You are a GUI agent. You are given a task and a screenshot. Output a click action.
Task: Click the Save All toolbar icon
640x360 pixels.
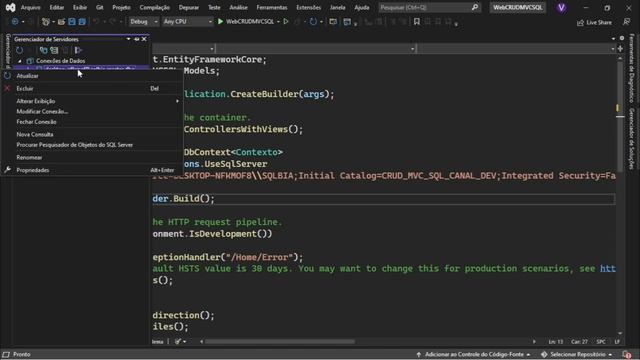[x=82, y=22]
